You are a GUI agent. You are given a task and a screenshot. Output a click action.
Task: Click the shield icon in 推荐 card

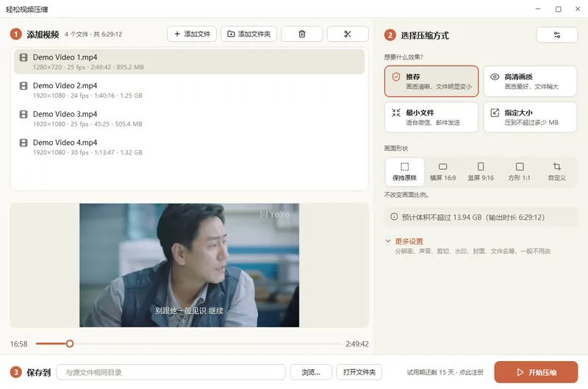coord(396,77)
